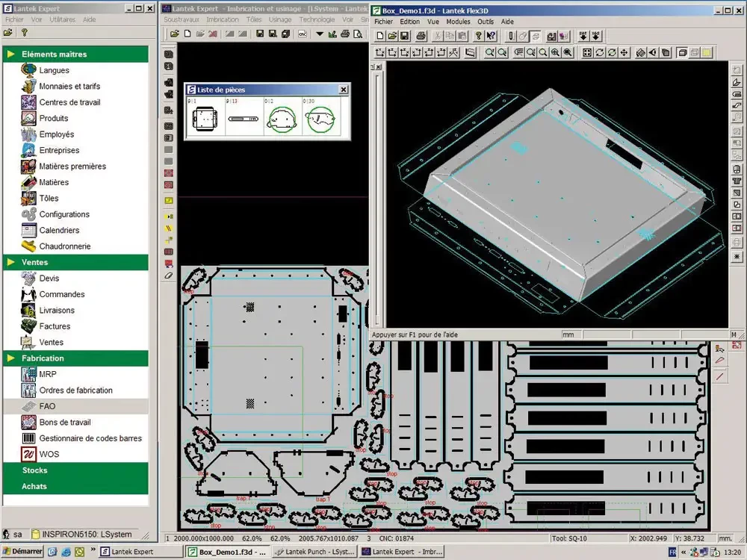Click the Démarrer start button
The width and height of the screenshot is (747, 560).
(x=22, y=552)
